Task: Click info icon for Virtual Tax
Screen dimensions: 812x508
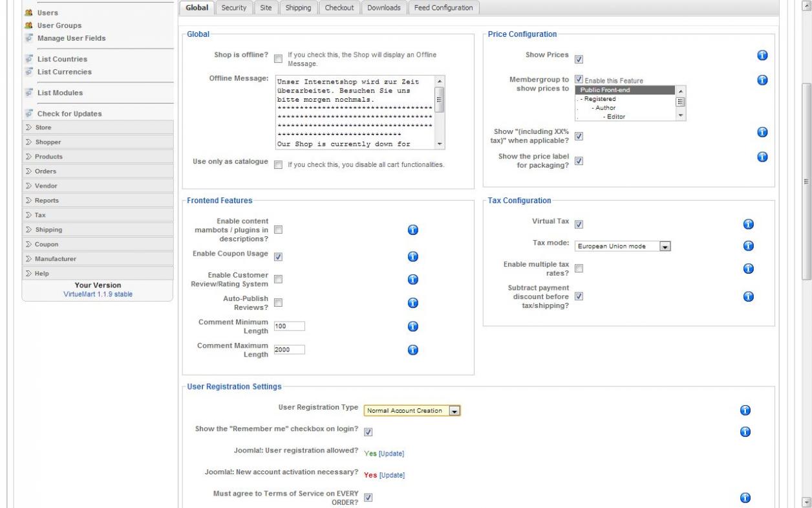Action: pyautogui.click(x=749, y=224)
